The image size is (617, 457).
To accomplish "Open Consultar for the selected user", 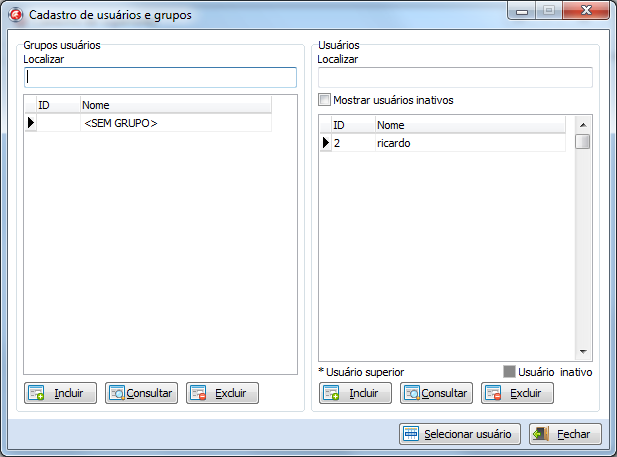I will coord(436,393).
